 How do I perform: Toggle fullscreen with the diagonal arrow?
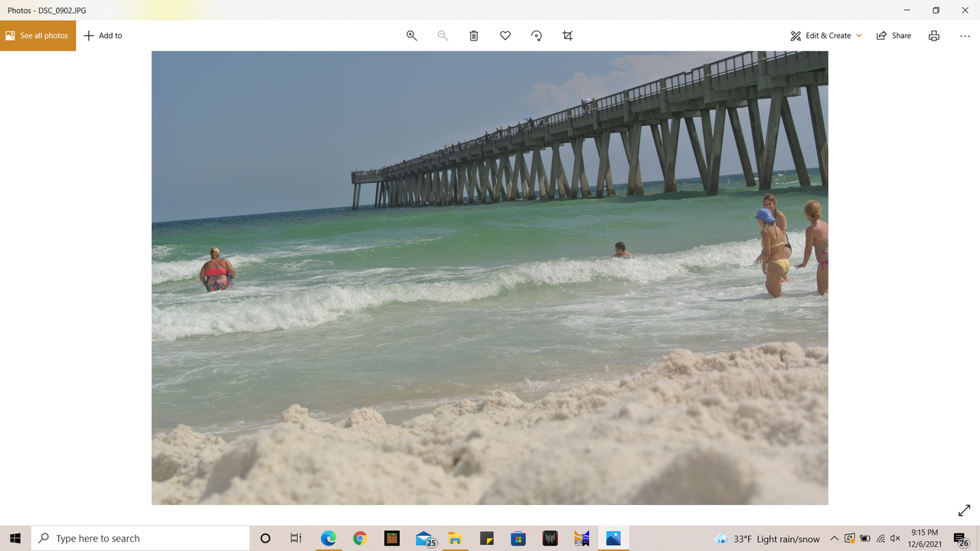pyautogui.click(x=963, y=510)
